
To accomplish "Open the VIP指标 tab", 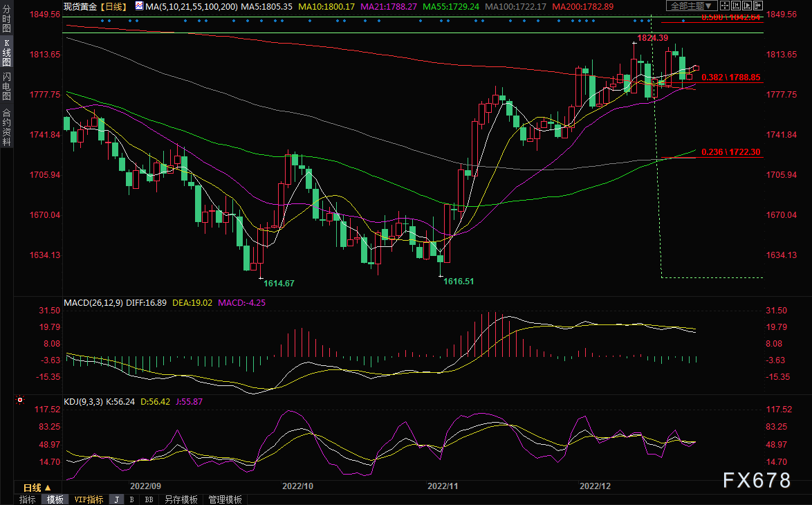I will pos(89,499).
